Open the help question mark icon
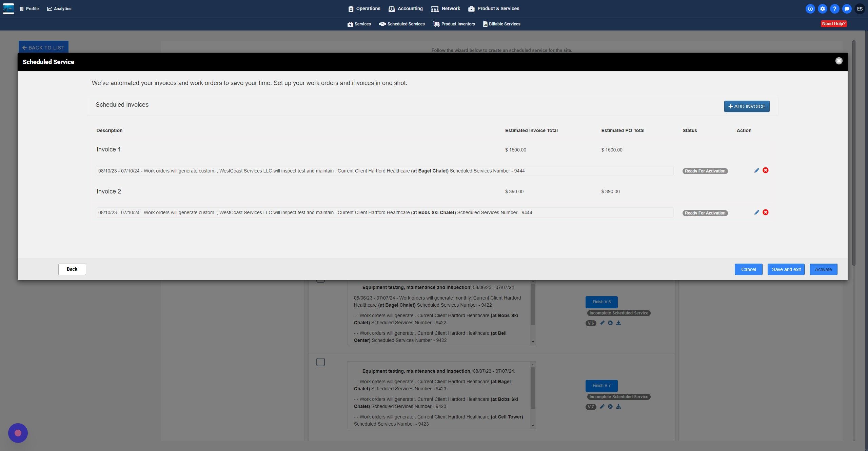This screenshot has width=868, height=451. click(834, 9)
